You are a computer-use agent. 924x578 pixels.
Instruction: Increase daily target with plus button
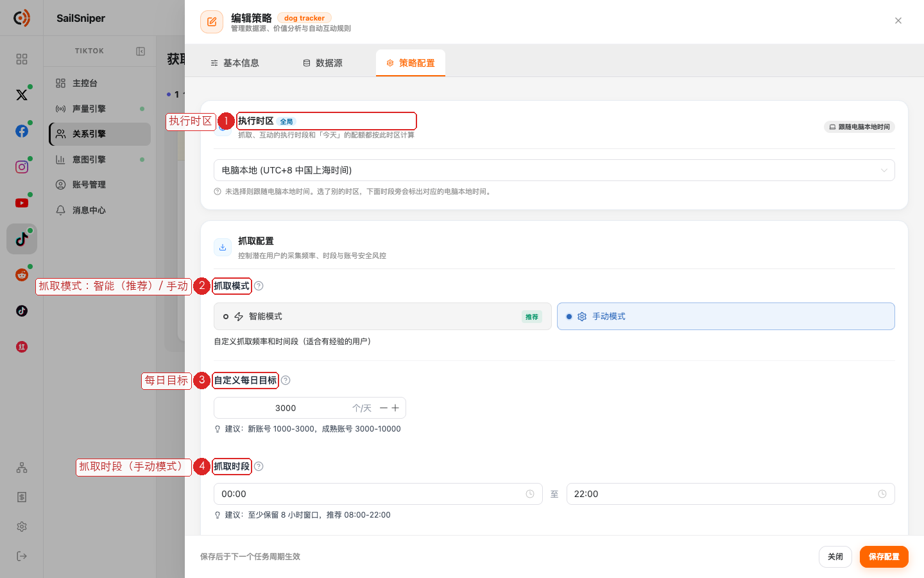tap(395, 408)
